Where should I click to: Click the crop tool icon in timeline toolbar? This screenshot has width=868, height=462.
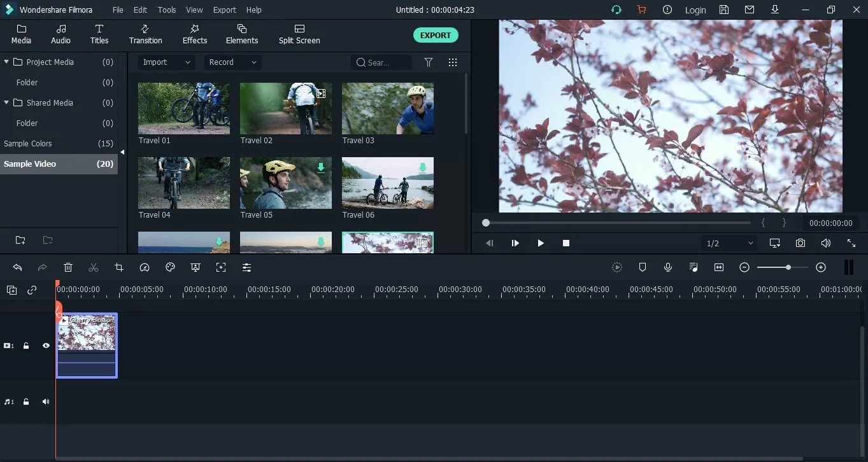point(119,267)
